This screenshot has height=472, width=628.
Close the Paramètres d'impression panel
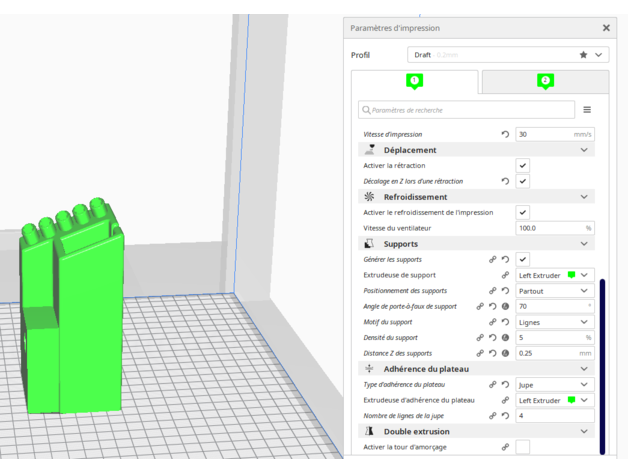pyautogui.click(x=606, y=28)
